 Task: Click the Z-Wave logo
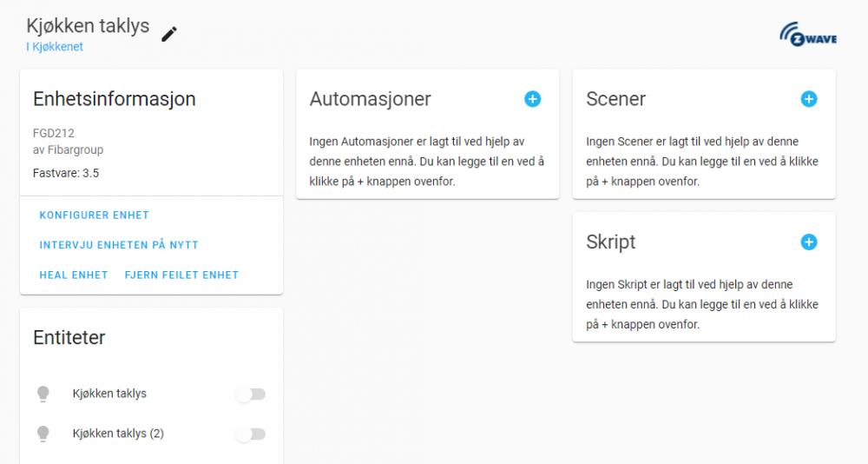[x=808, y=34]
